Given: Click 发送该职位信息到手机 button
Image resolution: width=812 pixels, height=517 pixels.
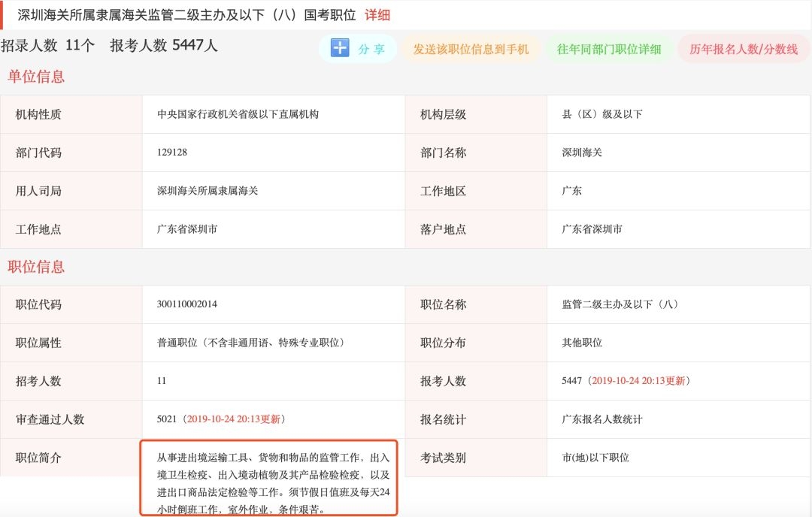Looking at the screenshot, I should [471, 49].
